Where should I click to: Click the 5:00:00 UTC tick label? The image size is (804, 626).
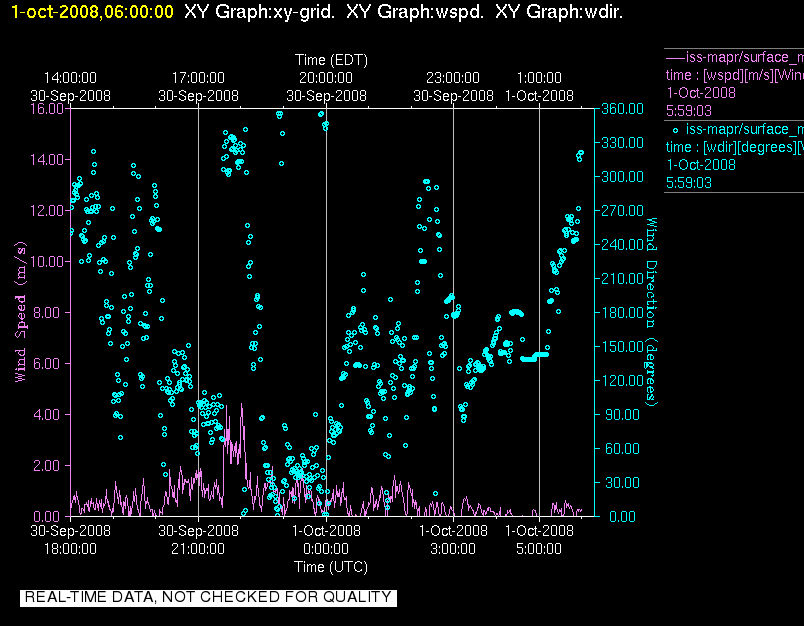(539, 549)
